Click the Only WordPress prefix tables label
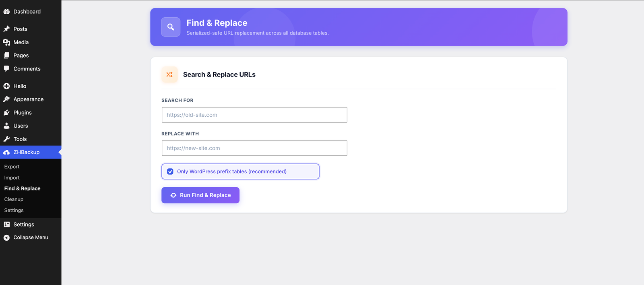 (232, 171)
